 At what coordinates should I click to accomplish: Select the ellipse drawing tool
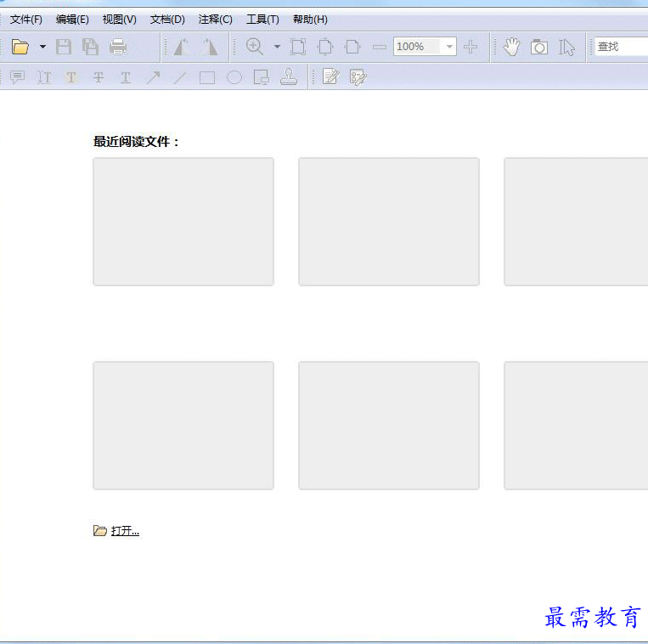(234, 77)
